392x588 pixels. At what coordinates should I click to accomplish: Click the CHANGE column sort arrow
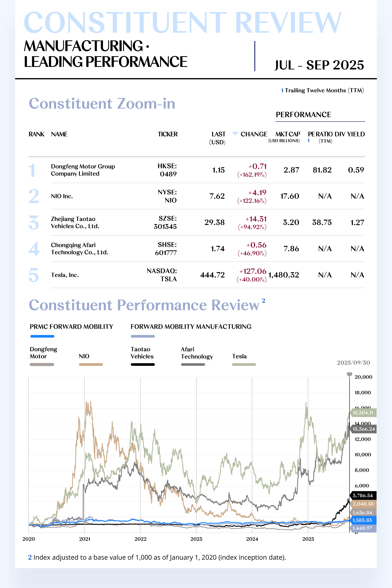point(235,134)
